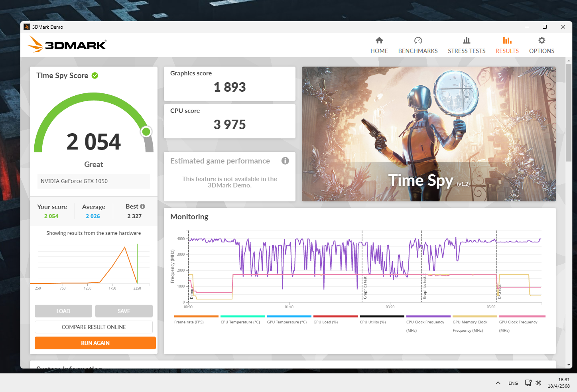Toggle CPU Utility (%) legend item

(382, 320)
